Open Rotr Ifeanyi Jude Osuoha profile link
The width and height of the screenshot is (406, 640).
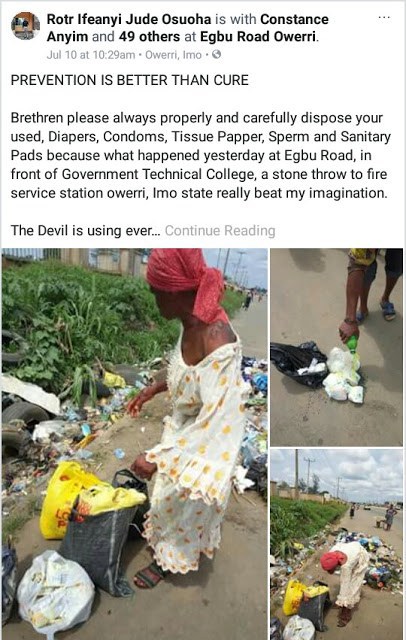tap(129, 19)
